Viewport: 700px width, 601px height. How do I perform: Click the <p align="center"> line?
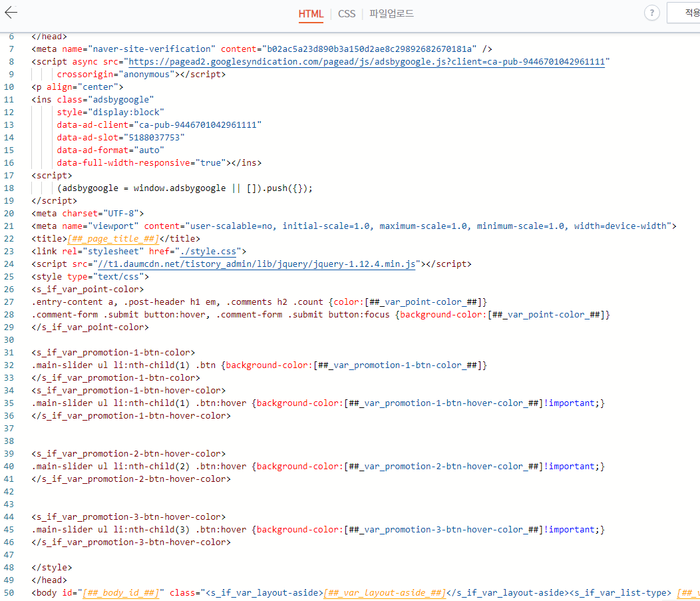(77, 87)
